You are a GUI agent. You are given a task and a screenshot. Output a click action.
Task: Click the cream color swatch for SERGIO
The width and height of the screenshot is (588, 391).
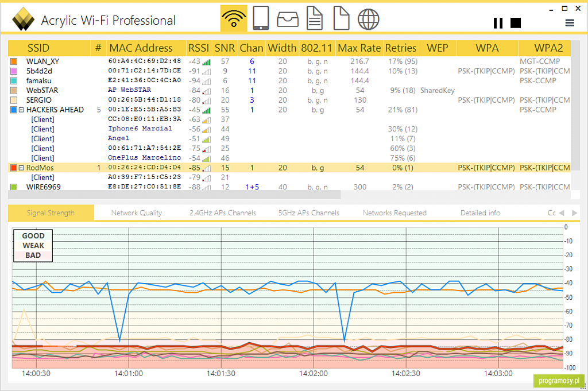(x=14, y=100)
